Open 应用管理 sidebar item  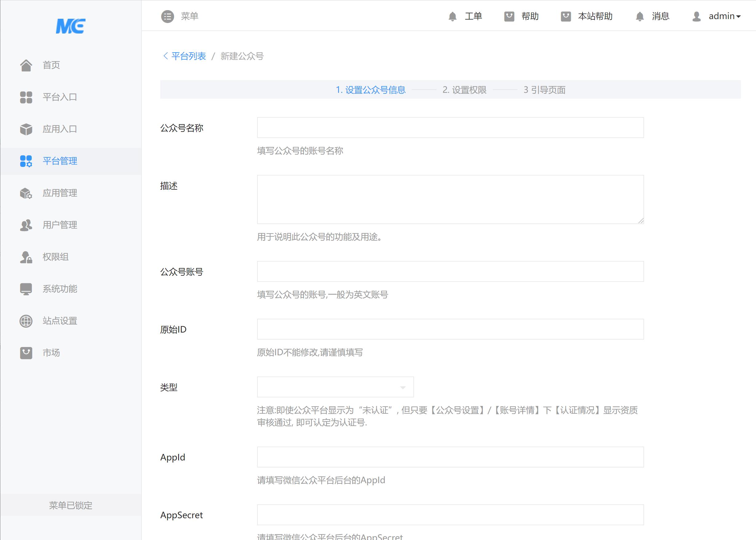tap(70, 193)
